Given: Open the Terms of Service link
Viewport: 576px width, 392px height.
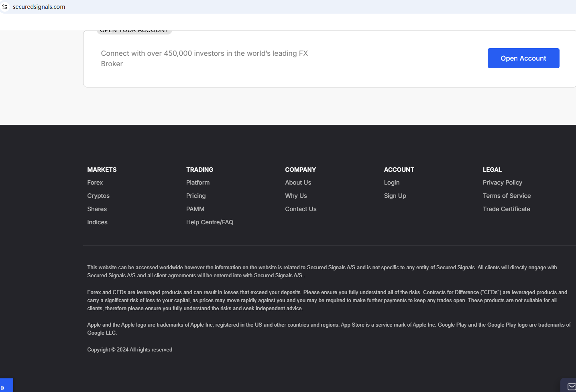Looking at the screenshot, I should click(507, 196).
